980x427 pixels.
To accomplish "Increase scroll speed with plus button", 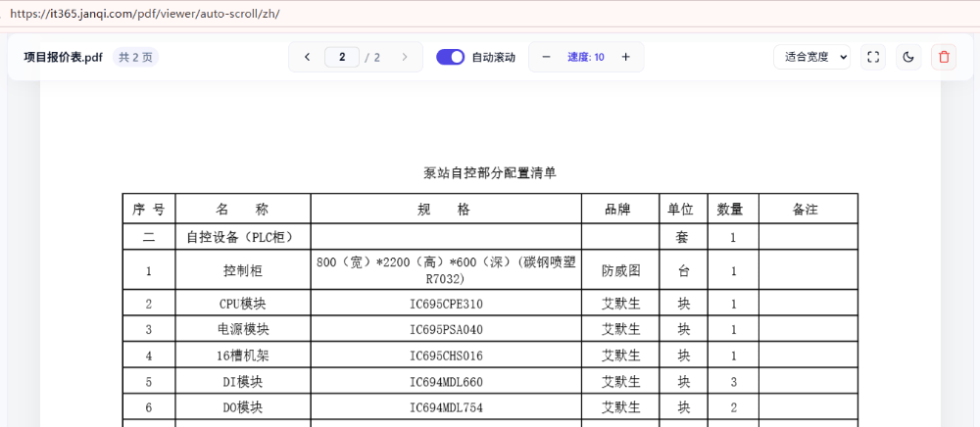I will pyautogui.click(x=625, y=57).
